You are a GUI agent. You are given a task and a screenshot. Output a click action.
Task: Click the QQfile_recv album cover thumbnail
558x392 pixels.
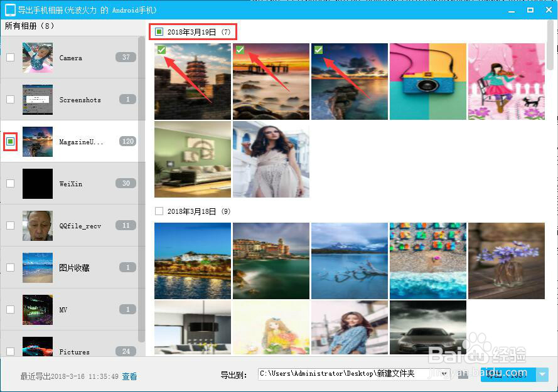(37, 225)
